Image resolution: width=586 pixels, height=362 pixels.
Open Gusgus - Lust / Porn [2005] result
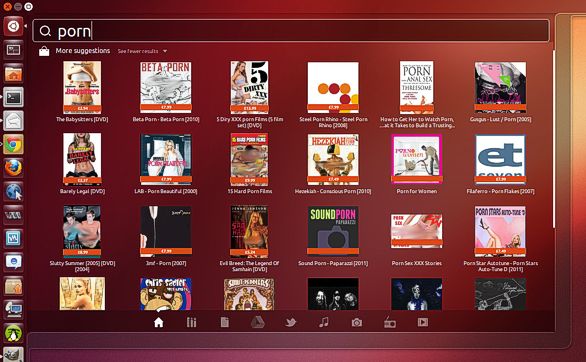(x=500, y=92)
